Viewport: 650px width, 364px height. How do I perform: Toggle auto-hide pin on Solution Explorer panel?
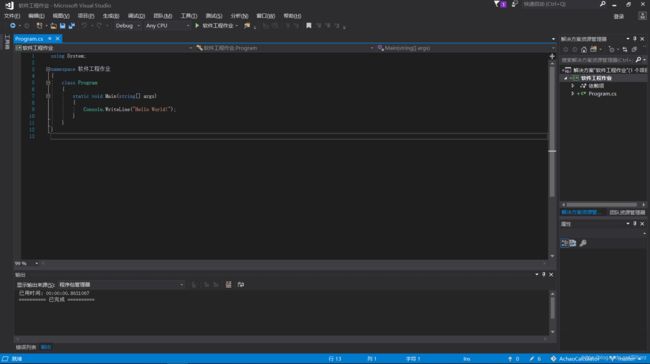(635, 39)
